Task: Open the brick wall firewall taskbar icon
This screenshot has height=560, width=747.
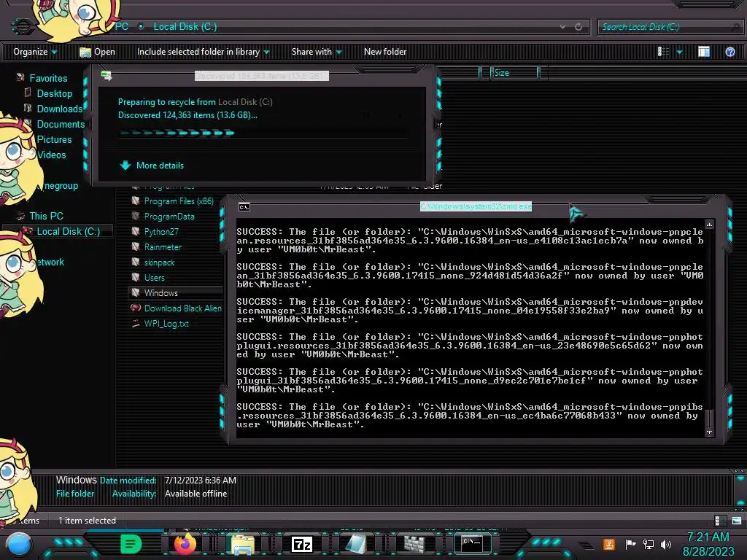Action: point(414,544)
